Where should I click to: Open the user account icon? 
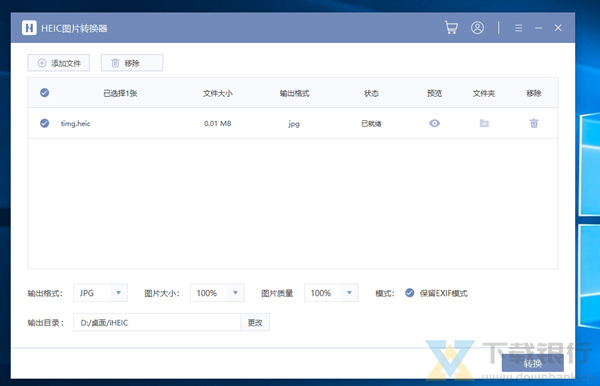tap(477, 28)
